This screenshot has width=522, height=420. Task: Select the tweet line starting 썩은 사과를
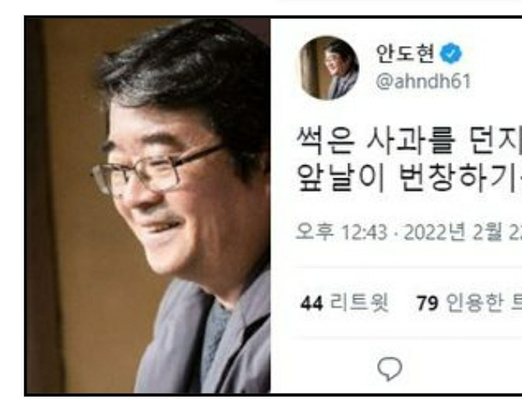(409, 142)
